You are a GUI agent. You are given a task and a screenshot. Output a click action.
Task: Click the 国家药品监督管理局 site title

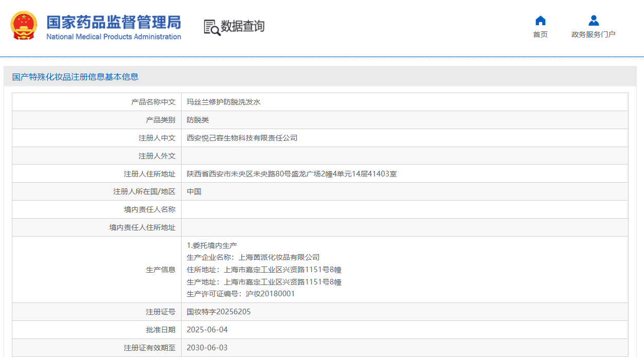(114, 22)
